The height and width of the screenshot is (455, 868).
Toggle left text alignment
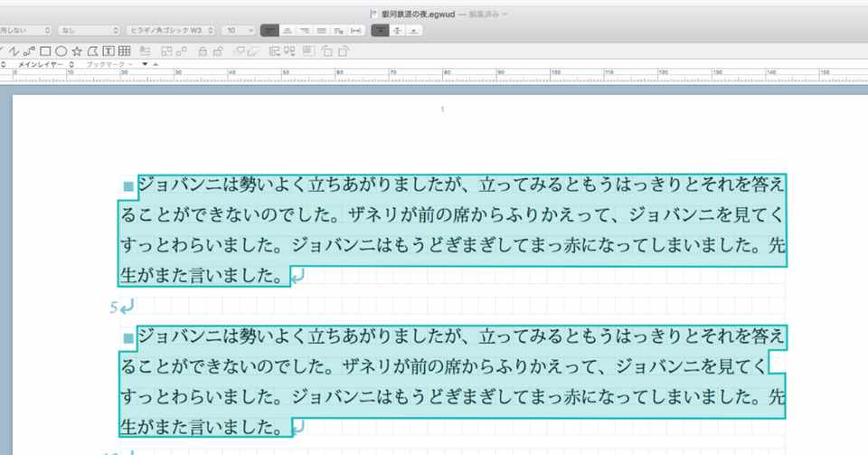pos(269,31)
